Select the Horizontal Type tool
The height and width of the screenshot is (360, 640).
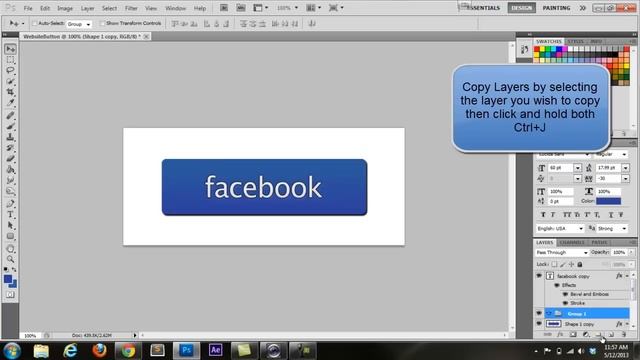(10, 215)
